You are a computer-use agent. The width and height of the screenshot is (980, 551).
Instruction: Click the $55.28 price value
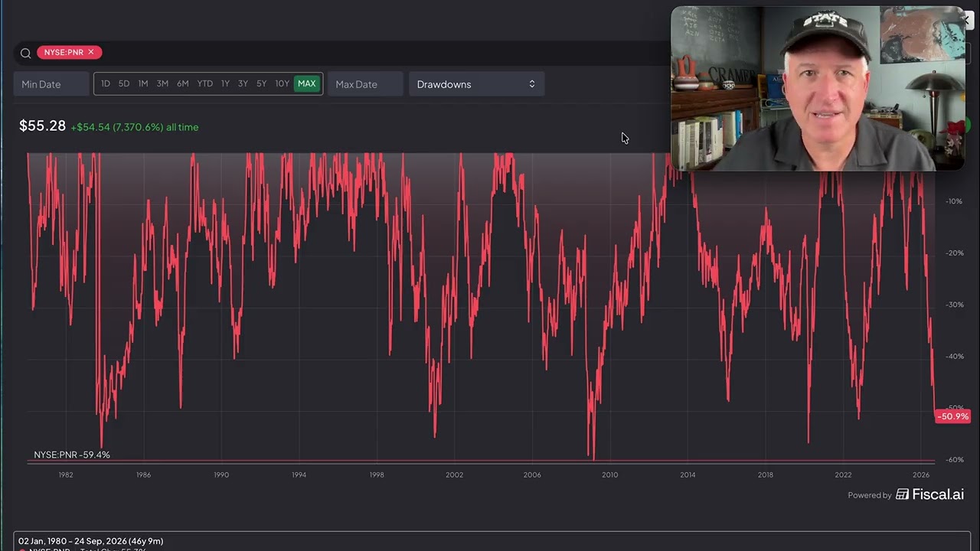pos(42,126)
